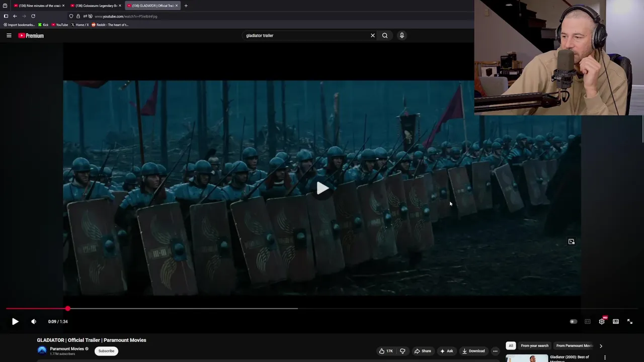644x362 pixels.
Task: Open the Ask AI button
Action: pos(446,351)
